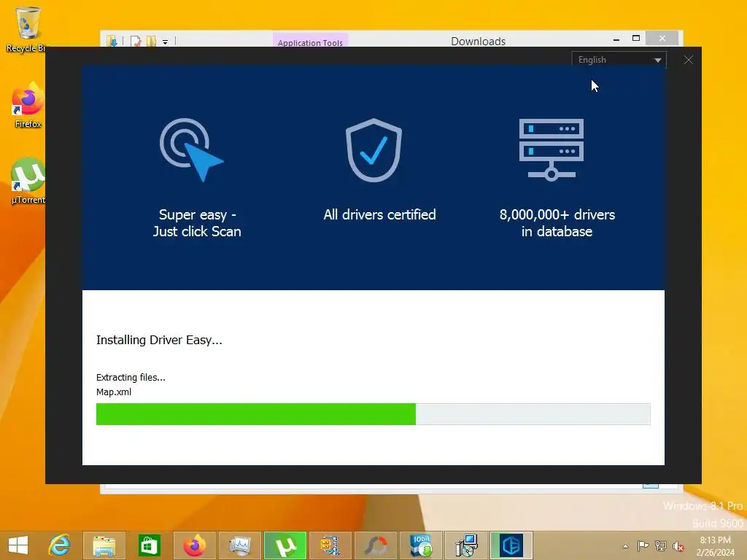The image size is (747, 560).
Task: Open the performance monitor taskbar icon
Action: 239,545
